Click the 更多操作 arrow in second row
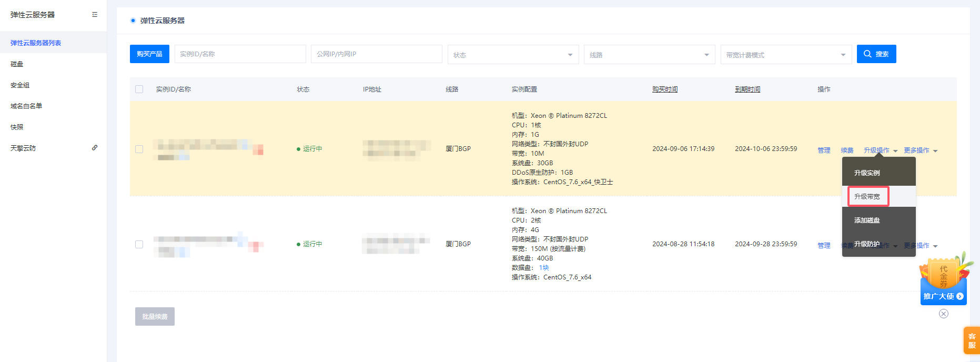Screen dimensions: 980x362 (x=935, y=246)
